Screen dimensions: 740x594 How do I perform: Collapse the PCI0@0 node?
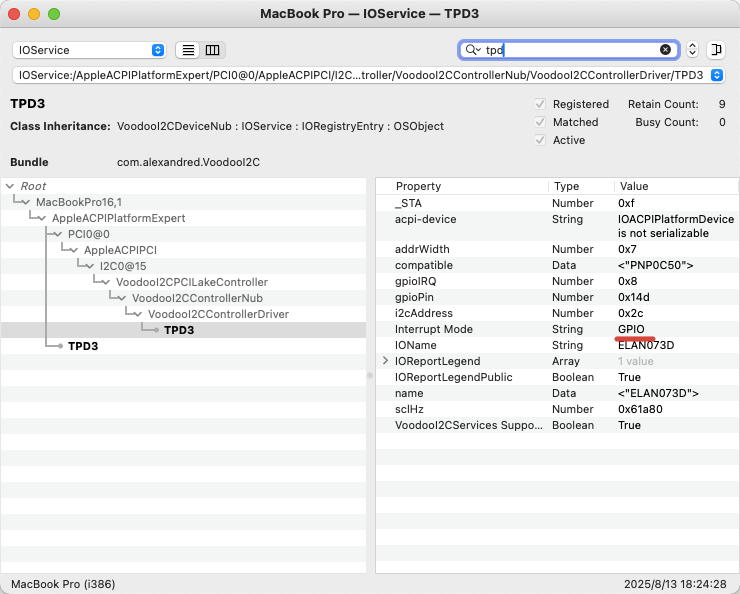[58, 234]
